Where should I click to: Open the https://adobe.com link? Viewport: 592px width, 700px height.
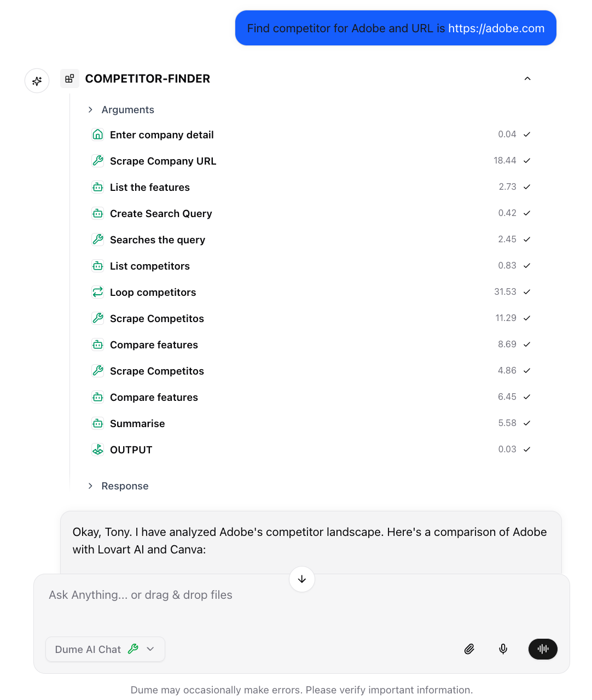tap(496, 28)
